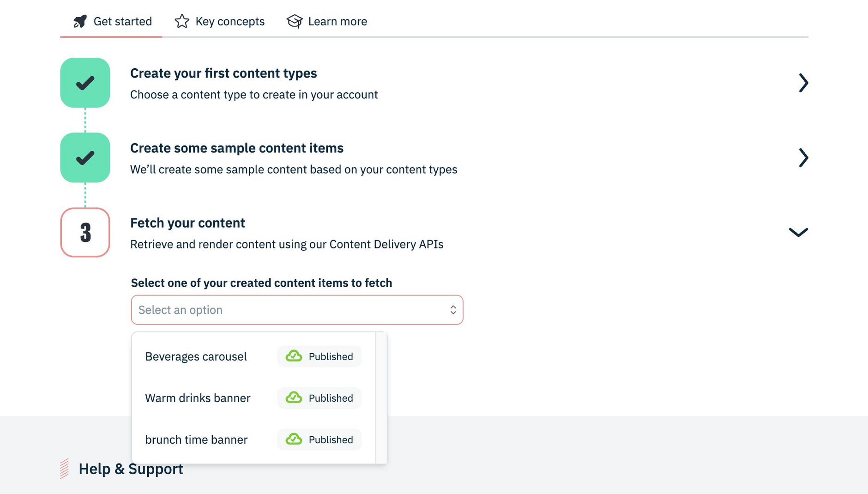Viewport: 868px width, 494px height.
Task: Expand the Create some sample content items step
Action: click(803, 158)
